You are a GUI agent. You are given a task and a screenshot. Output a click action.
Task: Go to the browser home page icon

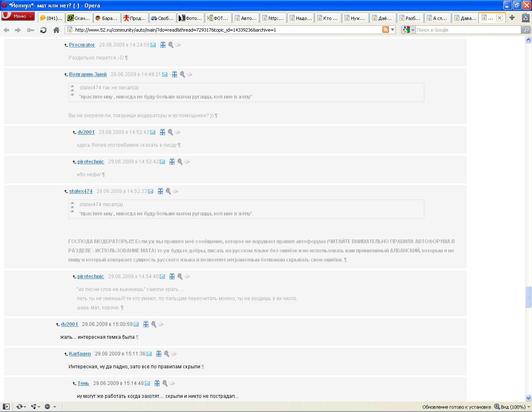56,30
